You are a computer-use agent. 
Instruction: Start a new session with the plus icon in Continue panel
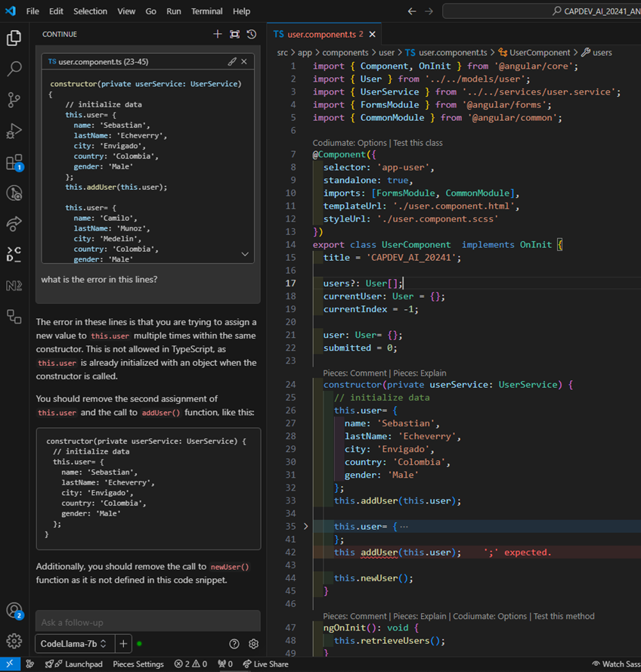coord(218,34)
